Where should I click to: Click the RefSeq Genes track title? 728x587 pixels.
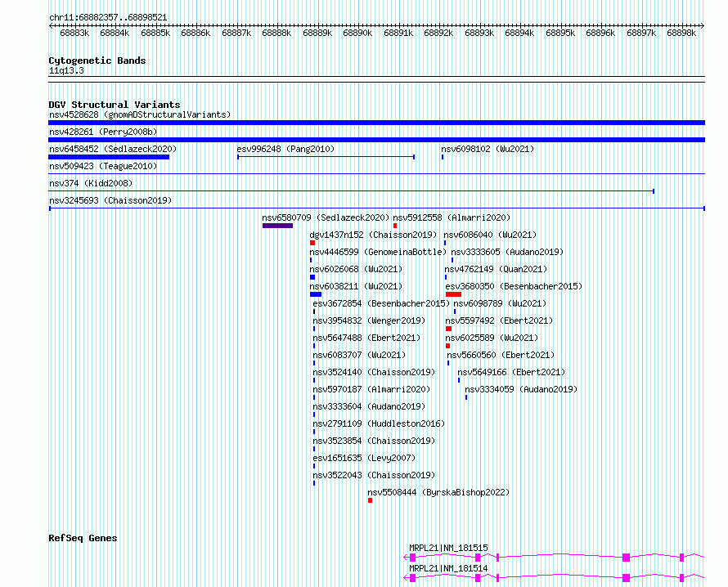(x=83, y=538)
